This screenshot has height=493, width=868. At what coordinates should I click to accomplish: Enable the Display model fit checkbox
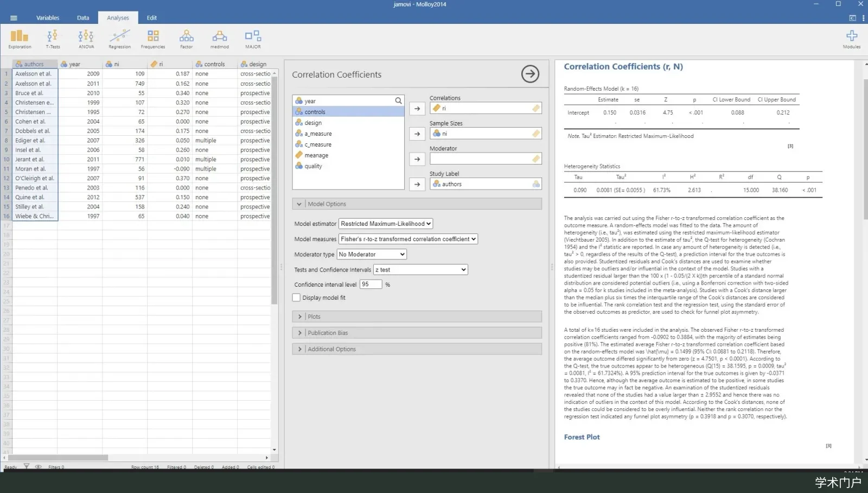296,298
